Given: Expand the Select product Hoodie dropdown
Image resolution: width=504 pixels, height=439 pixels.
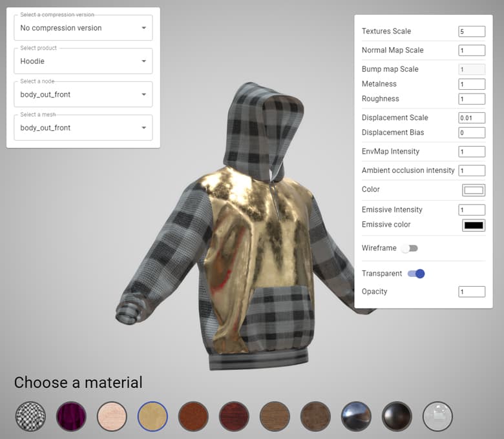Looking at the screenshot, I should [83, 61].
